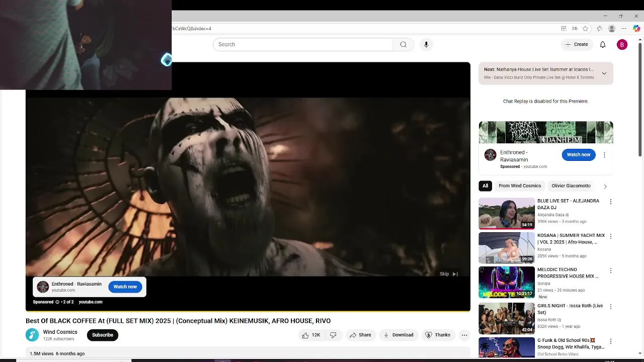Screen dimensions: 644x362
Task: Click the overlay app icon on webcam window
Action: point(167,60)
